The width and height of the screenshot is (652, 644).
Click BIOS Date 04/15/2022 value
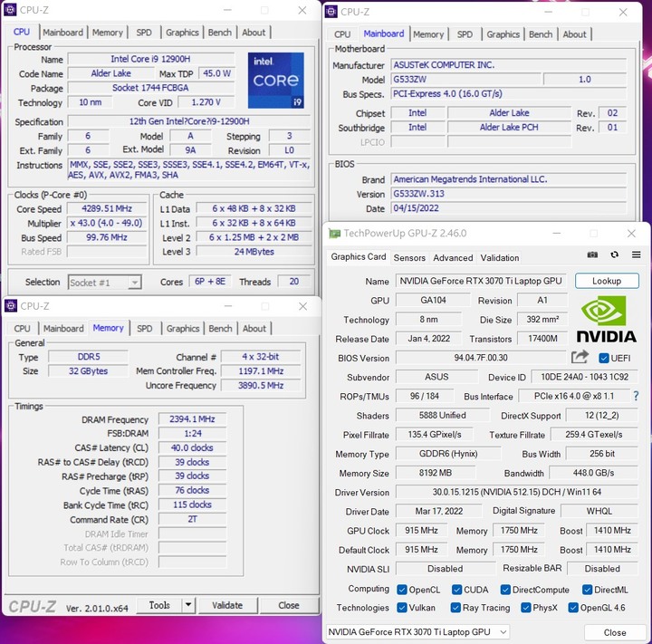click(509, 208)
